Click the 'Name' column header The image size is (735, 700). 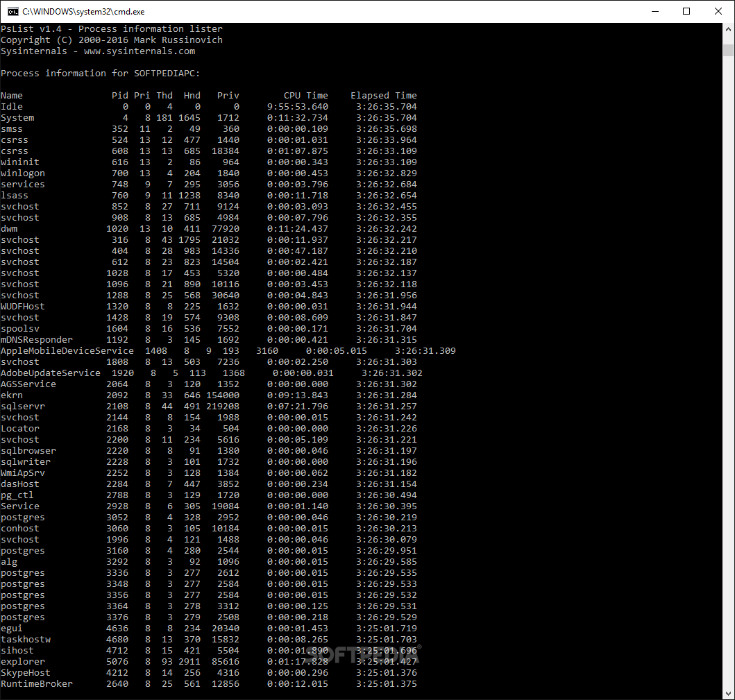[x=12, y=96]
